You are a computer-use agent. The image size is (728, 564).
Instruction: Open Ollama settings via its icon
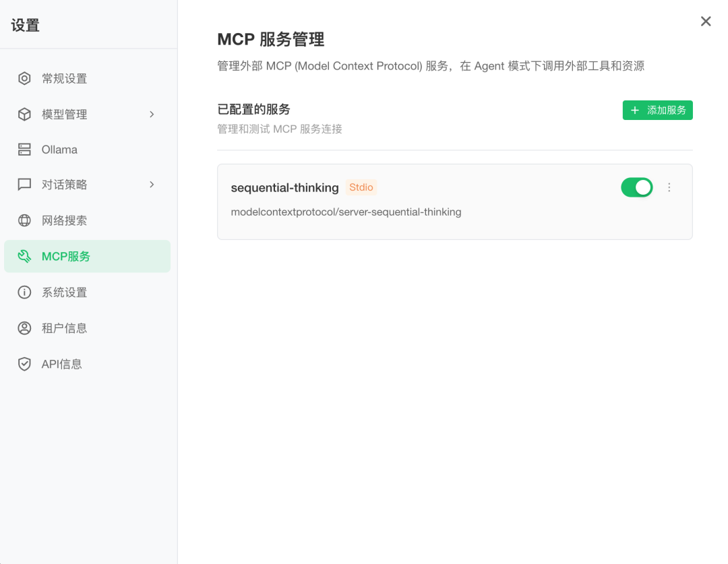(24, 149)
